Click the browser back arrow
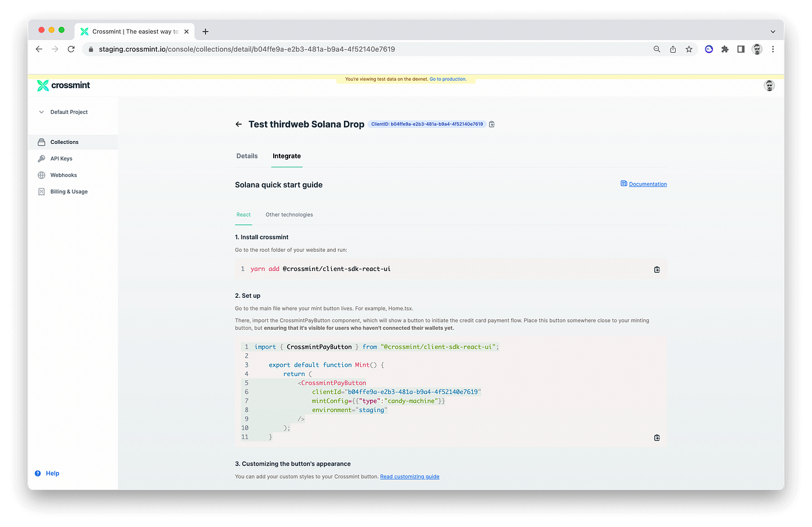Screen dimensions: 812x527 pos(39,49)
